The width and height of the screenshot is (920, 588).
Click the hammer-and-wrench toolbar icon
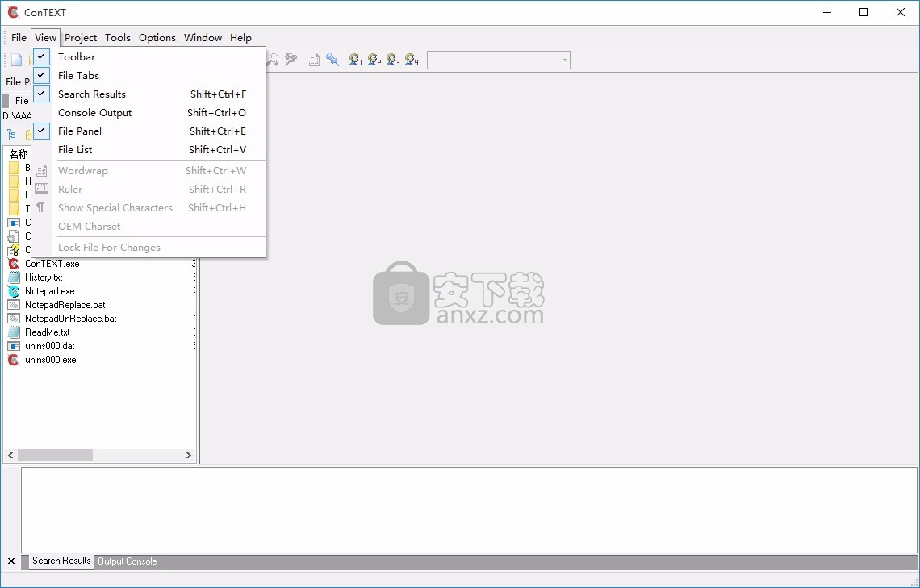[x=291, y=60]
